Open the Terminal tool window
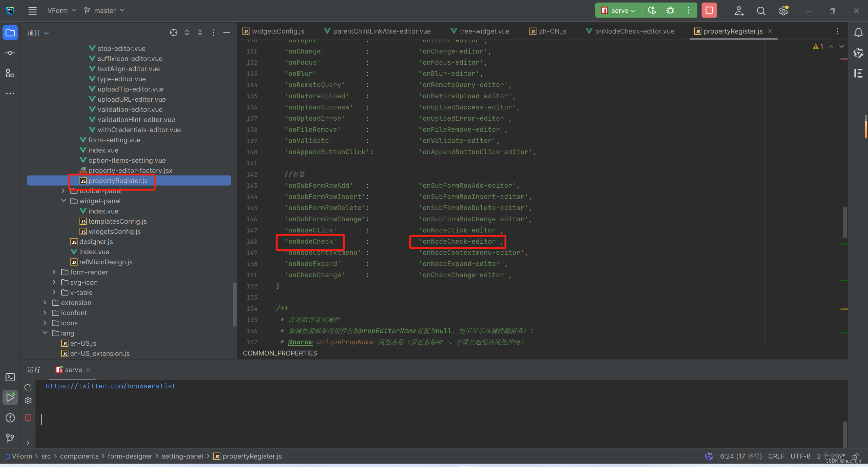868x467 pixels. (x=10, y=377)
